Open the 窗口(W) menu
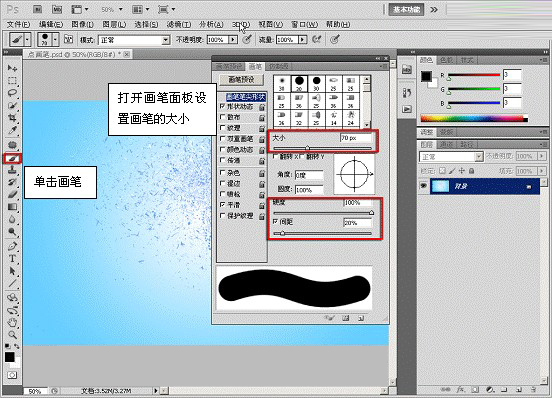Viewport: 552px width, 398px height. click(304, 24)
